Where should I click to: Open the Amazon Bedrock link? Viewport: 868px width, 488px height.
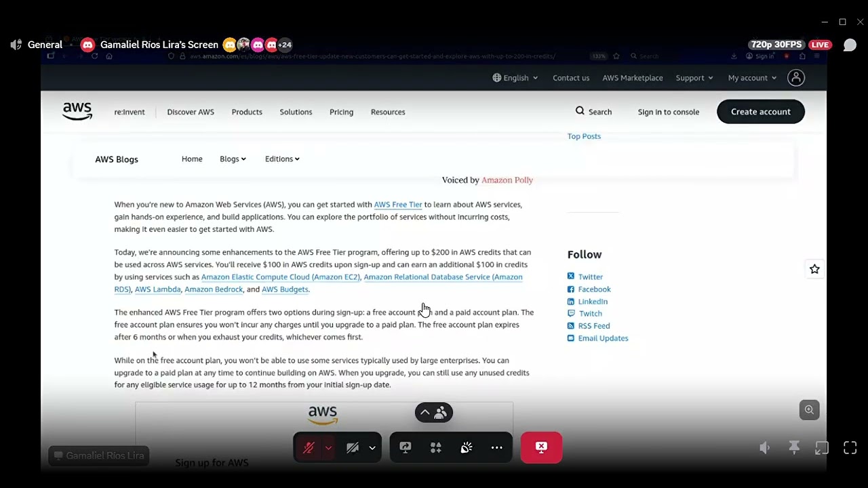[x=214, y=289]
